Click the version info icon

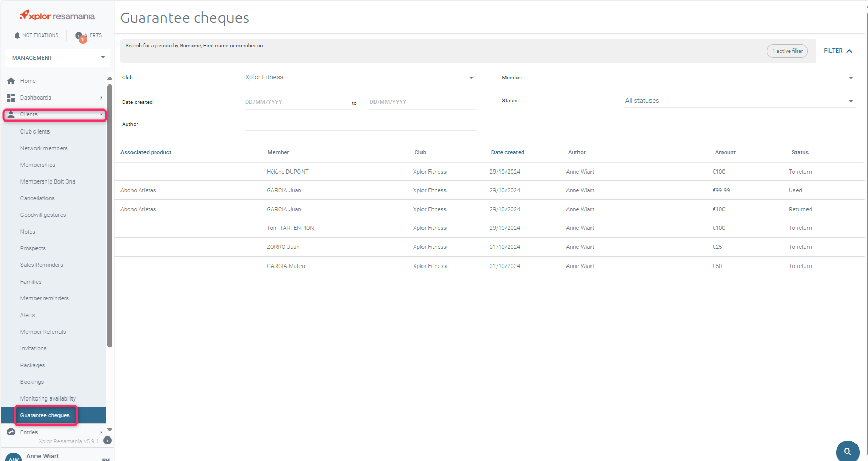[107, 441]
